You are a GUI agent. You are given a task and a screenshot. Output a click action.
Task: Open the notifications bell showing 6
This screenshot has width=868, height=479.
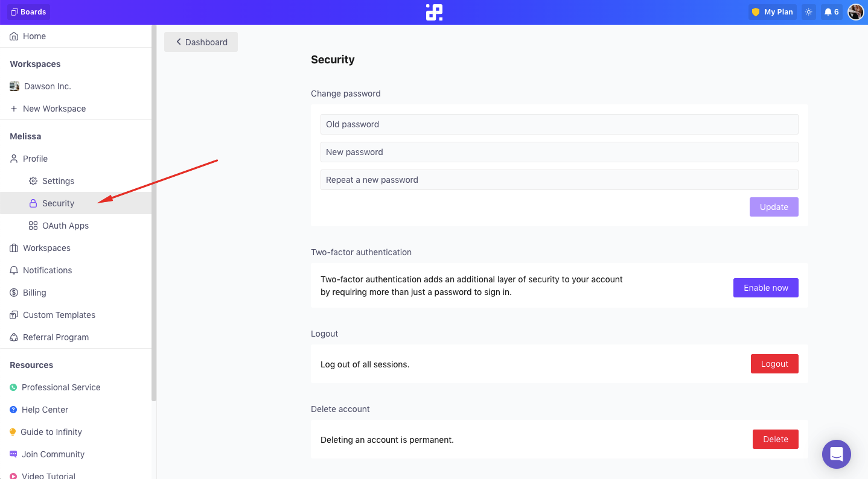coord(832,12)
